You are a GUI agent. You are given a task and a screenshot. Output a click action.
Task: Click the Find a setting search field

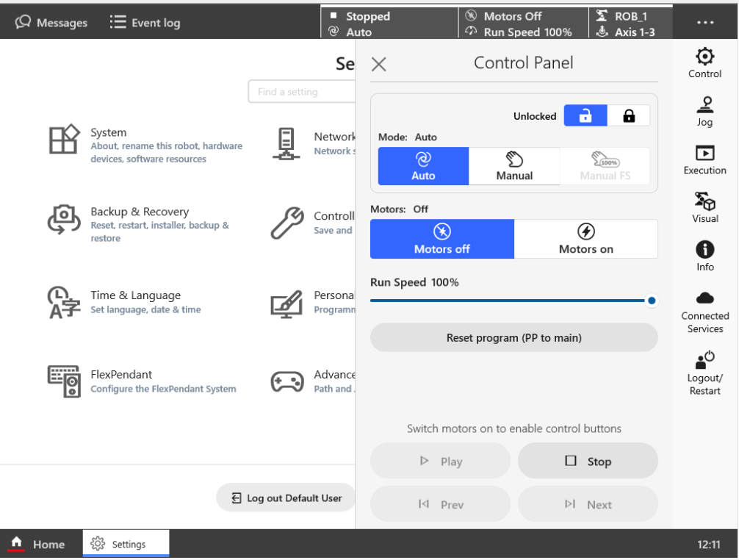tap(301, 92)
